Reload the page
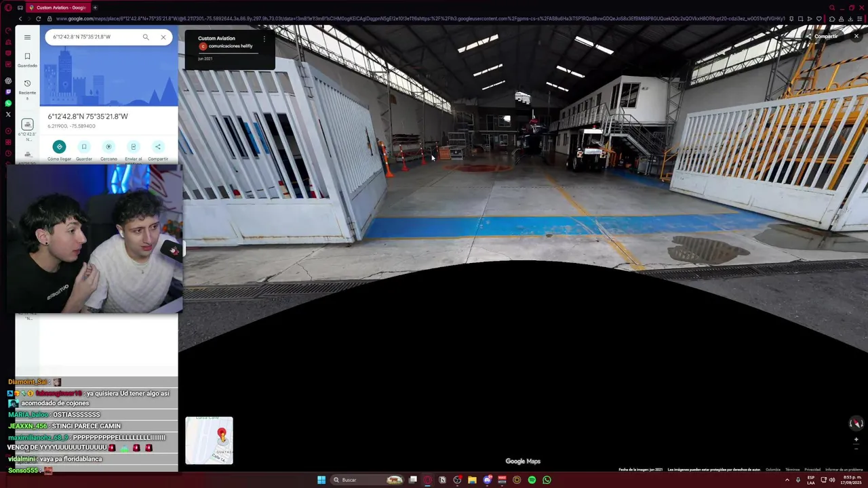The image size is (868, 488). point(38,19)
